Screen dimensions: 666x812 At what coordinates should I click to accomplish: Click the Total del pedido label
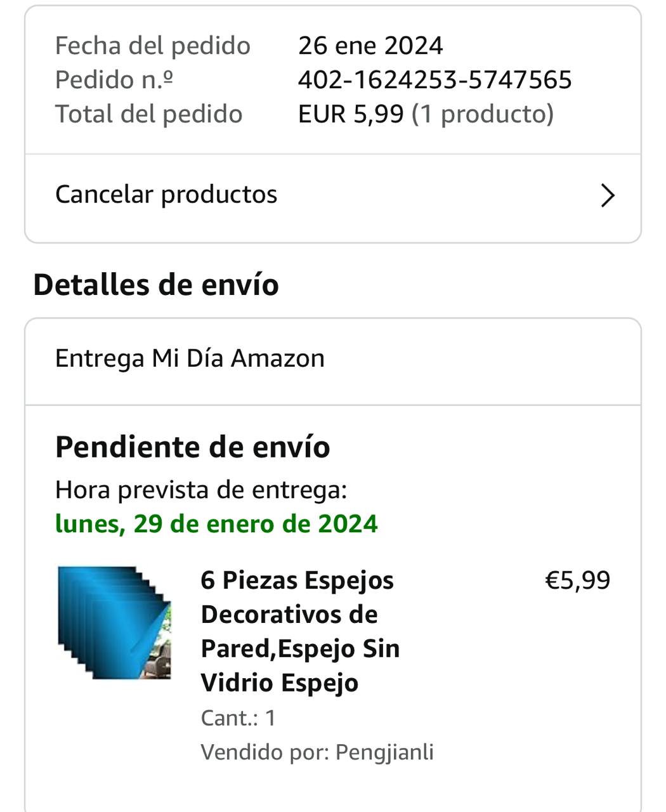point(149,114)
